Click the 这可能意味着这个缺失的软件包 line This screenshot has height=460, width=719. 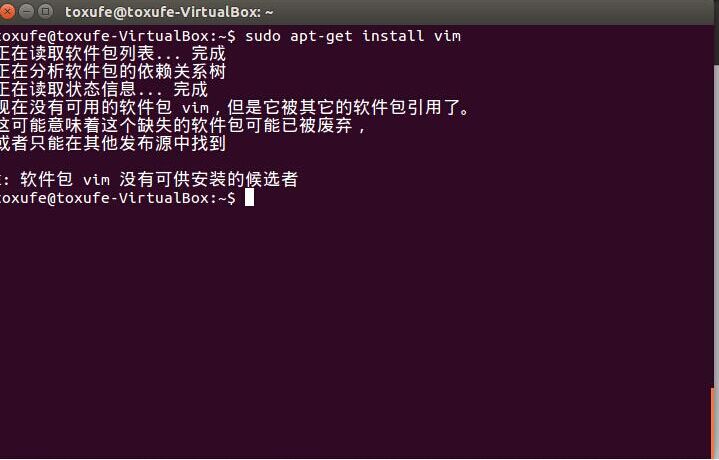coord(183,125)
